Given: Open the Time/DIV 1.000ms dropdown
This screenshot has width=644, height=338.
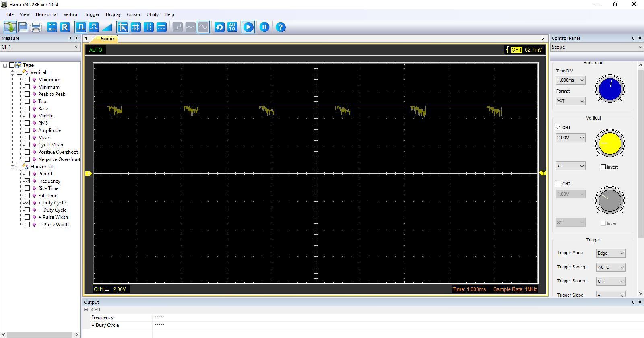Looking at the screenshot, I should point(570,80).
